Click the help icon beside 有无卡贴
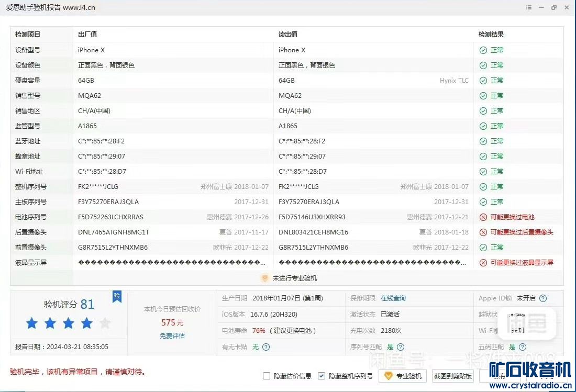The image size is (576, 392). [266, 347]
